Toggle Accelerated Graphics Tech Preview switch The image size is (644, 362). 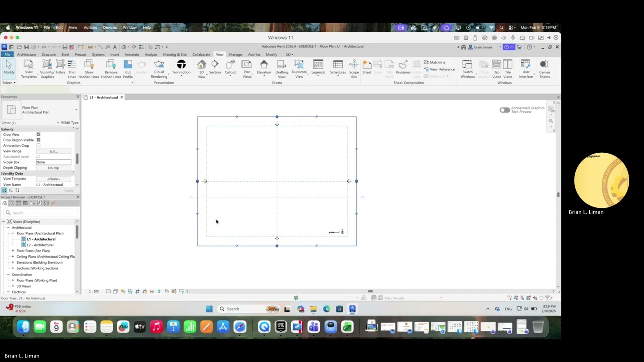[504, 110]
